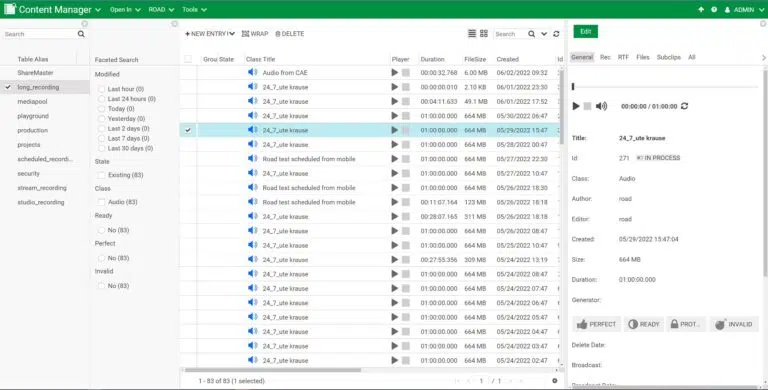Toggle the PROT.. lock button
This screenshot has width=768, height=390.
[x=686, y=324]
